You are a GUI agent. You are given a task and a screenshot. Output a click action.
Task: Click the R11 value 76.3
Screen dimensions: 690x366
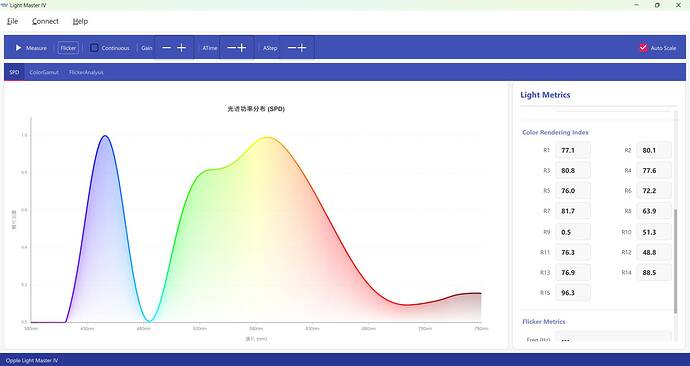[573, 253]
